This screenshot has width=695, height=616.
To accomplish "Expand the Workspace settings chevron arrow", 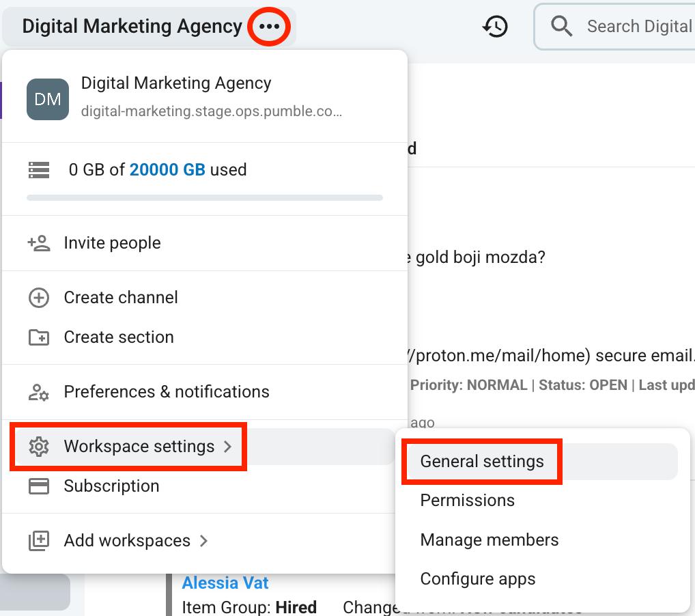I will [x=228, y=447].
